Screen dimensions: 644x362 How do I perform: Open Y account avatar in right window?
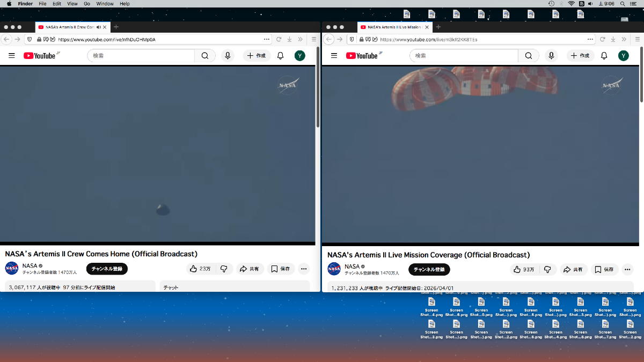pos(623,56)
